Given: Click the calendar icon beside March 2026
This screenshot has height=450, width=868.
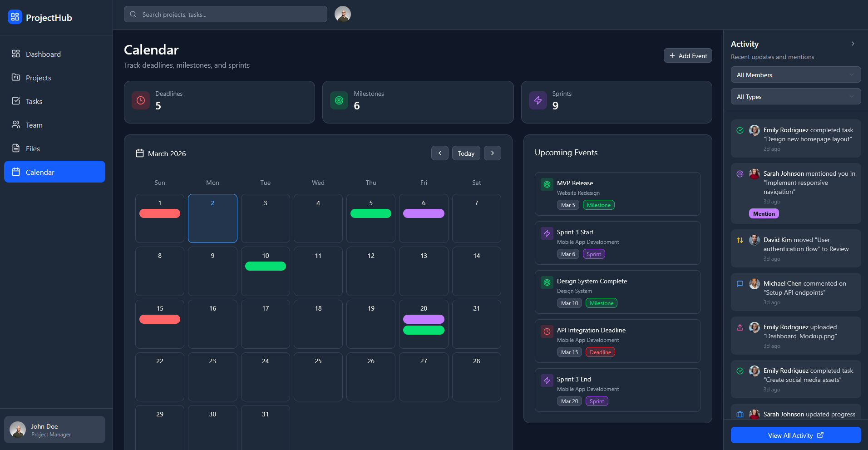Looking at the screenshot, I should [x=140, y=153].
